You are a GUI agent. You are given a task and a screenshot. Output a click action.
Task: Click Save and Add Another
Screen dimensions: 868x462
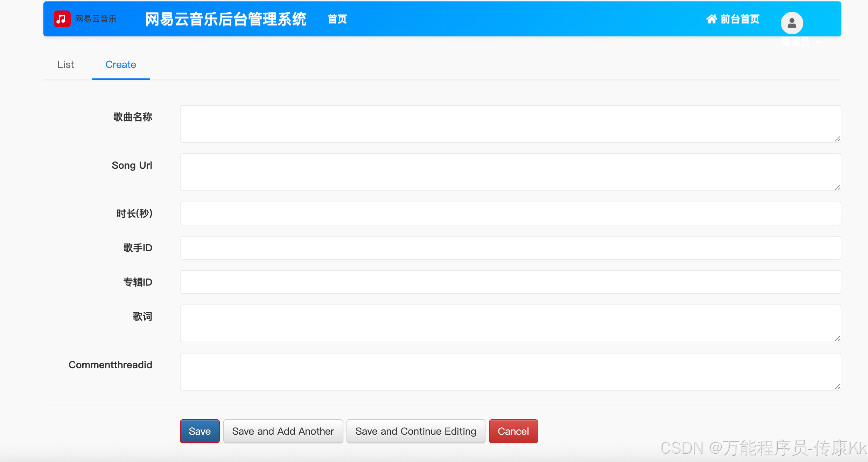283,431
